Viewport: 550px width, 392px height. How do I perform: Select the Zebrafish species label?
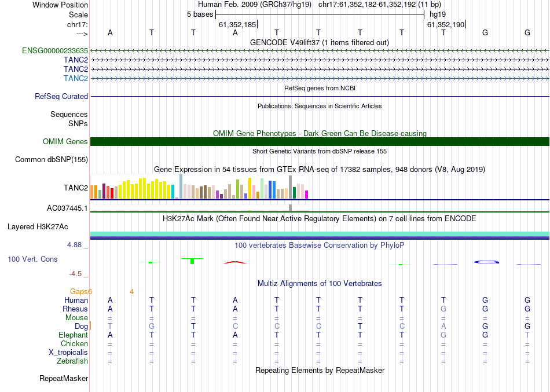72,361
